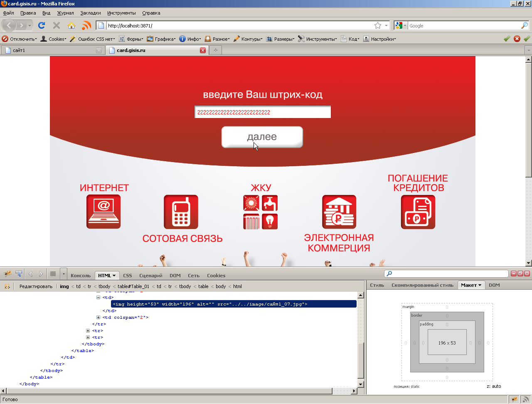Open the Справка menu
Image resolution: width=532 pixels, height=404 pixels.
151,13
